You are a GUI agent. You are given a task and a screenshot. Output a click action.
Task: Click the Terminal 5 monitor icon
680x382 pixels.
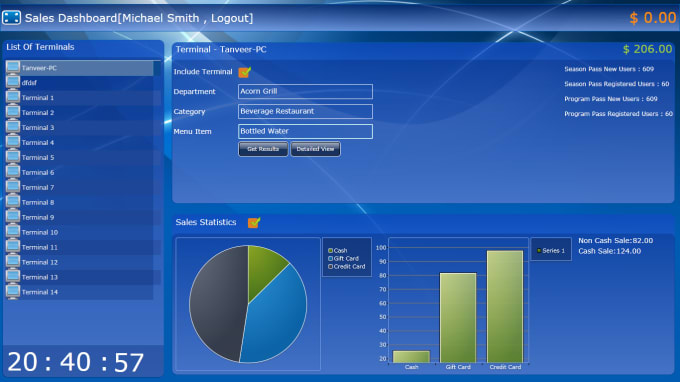[13, 157]
